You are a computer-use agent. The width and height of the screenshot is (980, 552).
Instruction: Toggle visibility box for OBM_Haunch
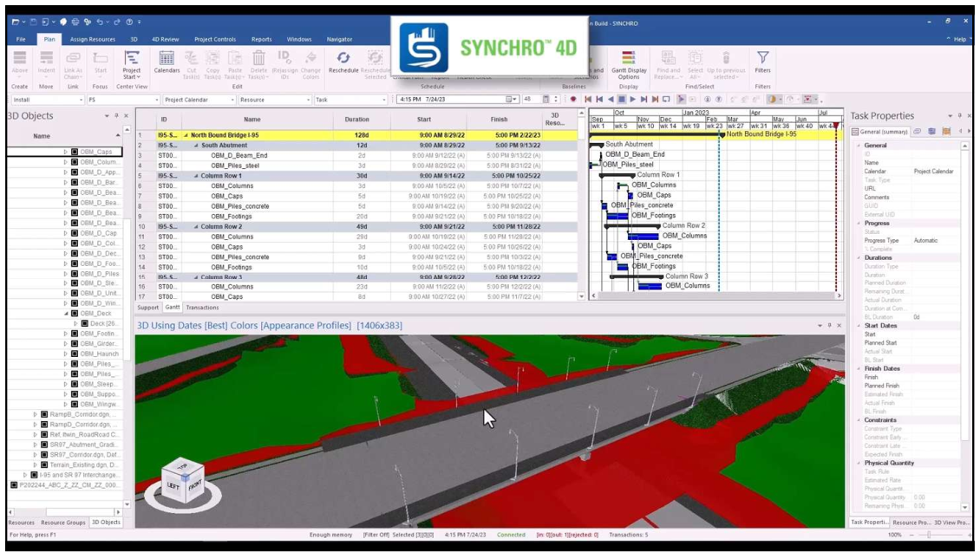[75, 354]
